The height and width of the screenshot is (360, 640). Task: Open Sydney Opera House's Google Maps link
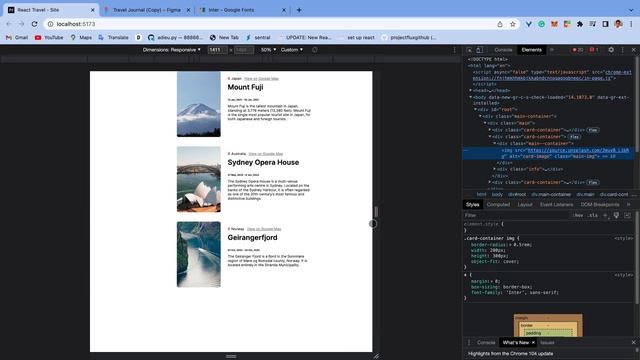point(266,154)
